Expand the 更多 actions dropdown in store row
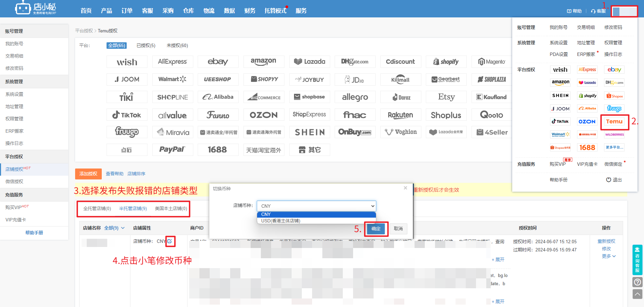 click(x=608, y=256)
